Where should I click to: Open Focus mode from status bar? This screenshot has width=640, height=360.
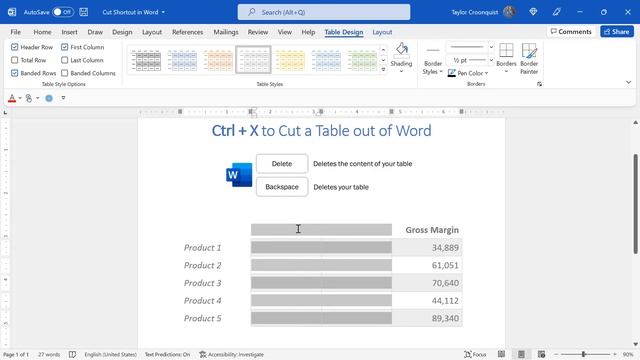point(476,354)
